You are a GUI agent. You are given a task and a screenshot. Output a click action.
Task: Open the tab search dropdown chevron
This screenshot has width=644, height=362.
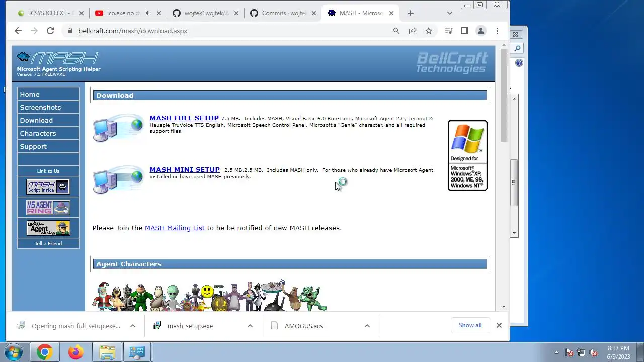tap(450, 13)
